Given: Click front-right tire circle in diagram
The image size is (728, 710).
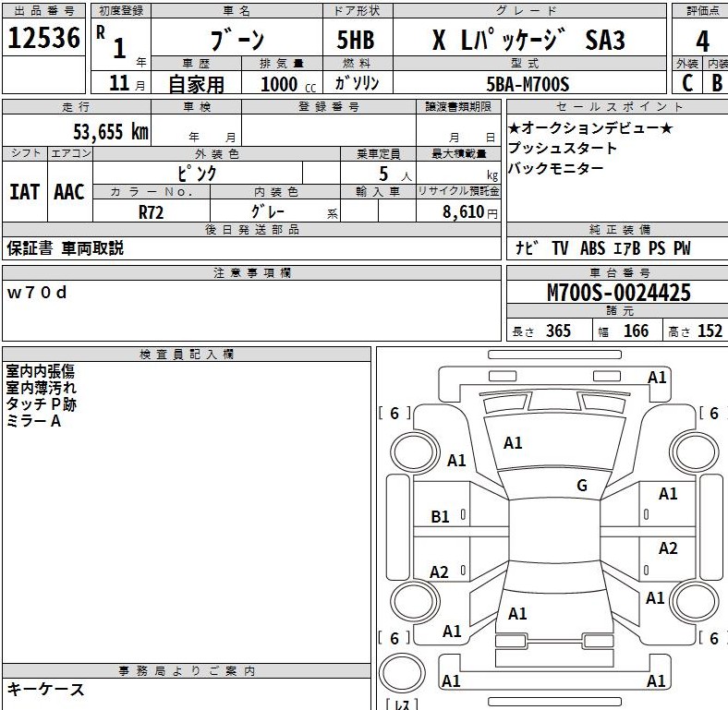Looking at the screenshot, I should 696,453.
